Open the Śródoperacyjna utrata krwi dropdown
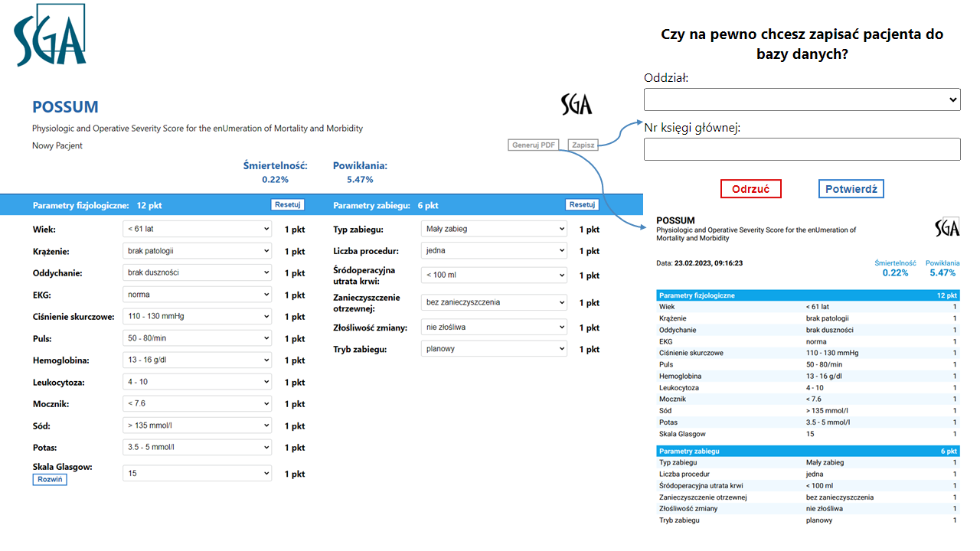This screenshot has height=551, width=980. coord(495,275)
